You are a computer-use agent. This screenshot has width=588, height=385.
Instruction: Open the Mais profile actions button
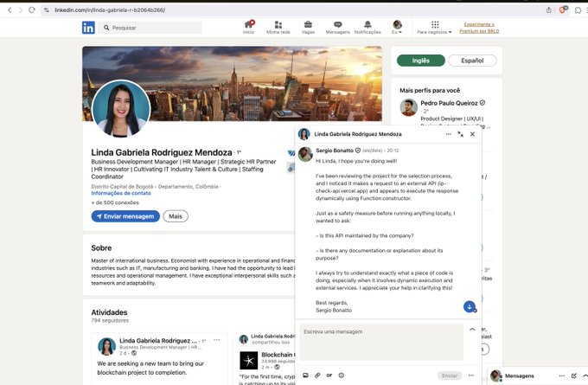[x=176, y=216]
